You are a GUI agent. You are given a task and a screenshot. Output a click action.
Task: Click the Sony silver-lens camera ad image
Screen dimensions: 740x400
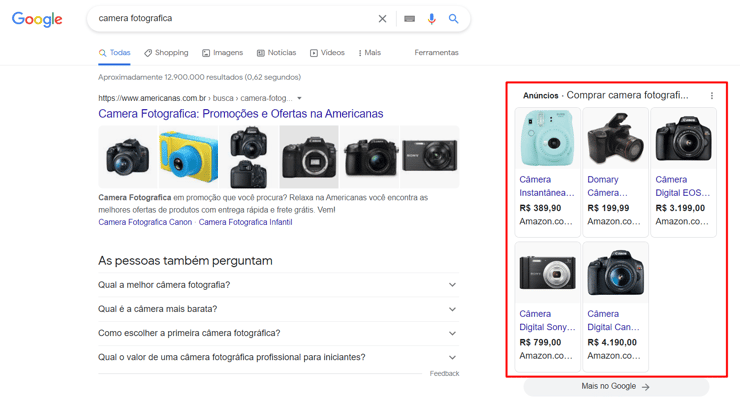547,273
